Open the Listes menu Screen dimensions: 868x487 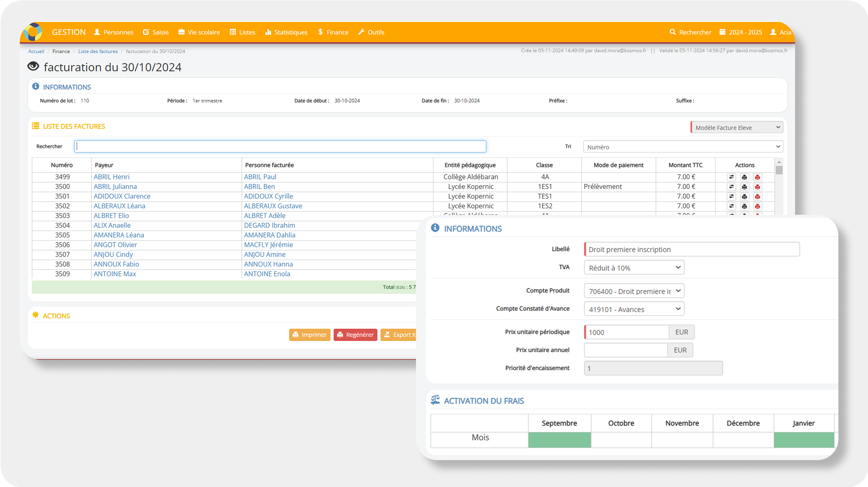[242, 32]
